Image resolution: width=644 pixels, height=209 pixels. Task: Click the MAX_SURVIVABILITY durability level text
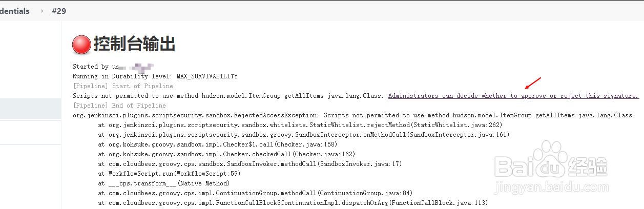coord(207,76)
